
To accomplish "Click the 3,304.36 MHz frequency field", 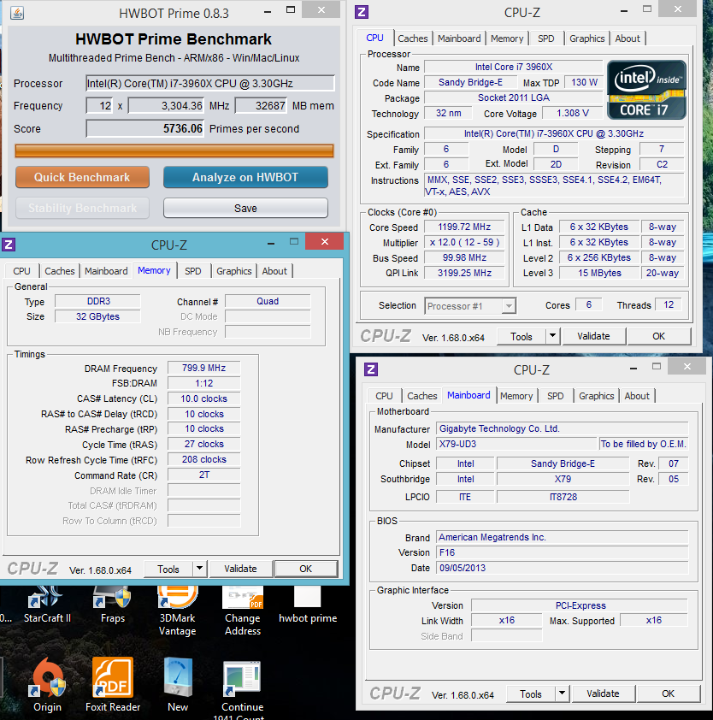I will point(166,106).
